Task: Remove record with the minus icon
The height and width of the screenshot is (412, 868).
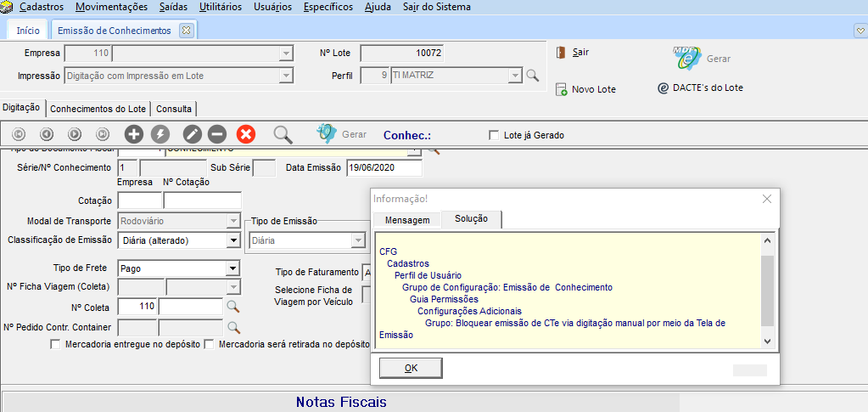Action: coord(217,134)
